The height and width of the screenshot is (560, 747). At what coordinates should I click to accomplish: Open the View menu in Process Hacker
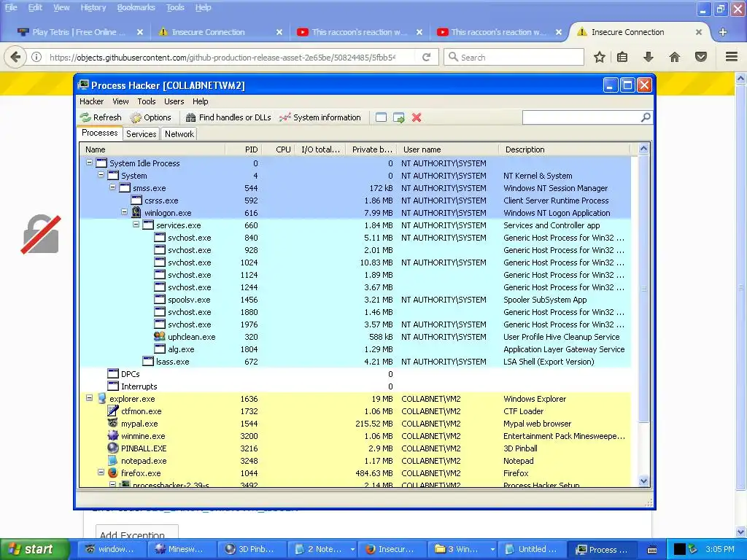120,101
